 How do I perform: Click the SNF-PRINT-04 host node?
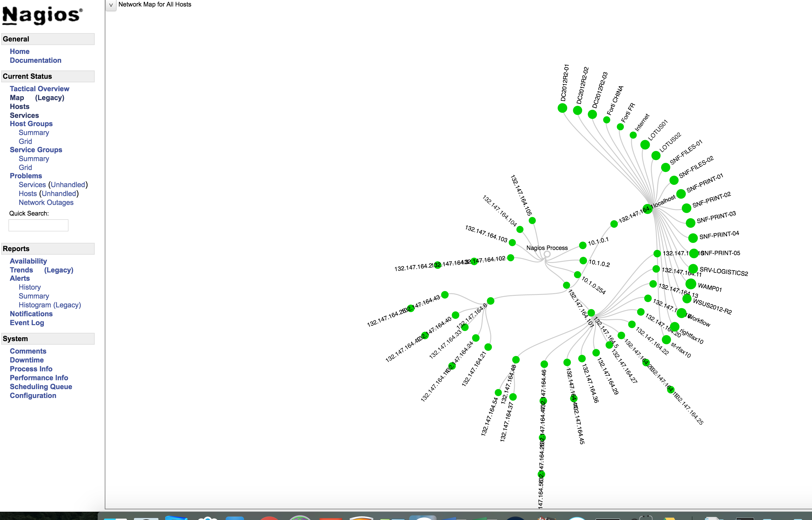point(692,238)
